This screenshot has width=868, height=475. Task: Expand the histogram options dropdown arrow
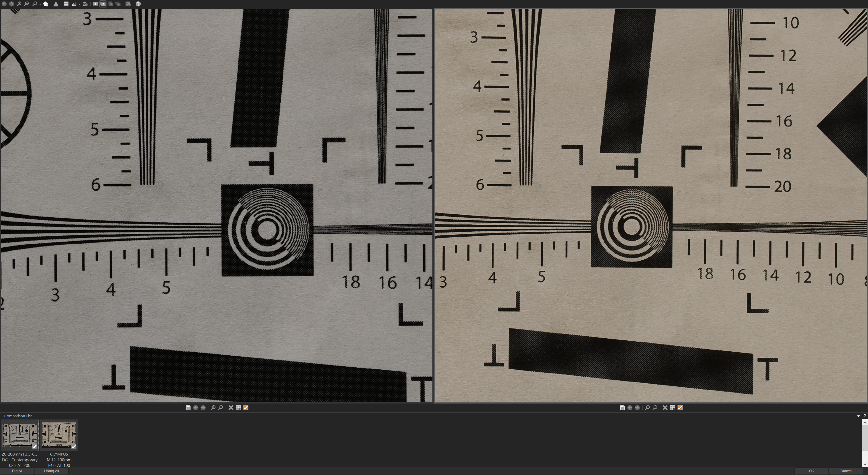point(80,4)
